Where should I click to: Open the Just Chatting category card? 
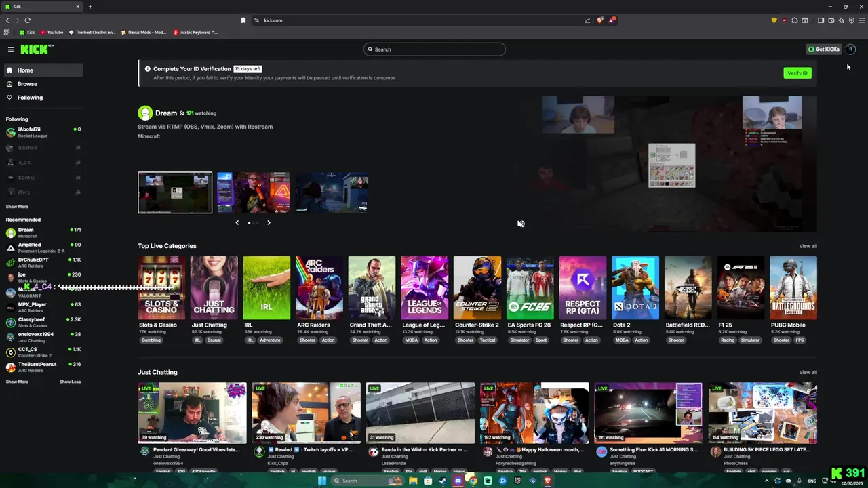click(214, 288)
